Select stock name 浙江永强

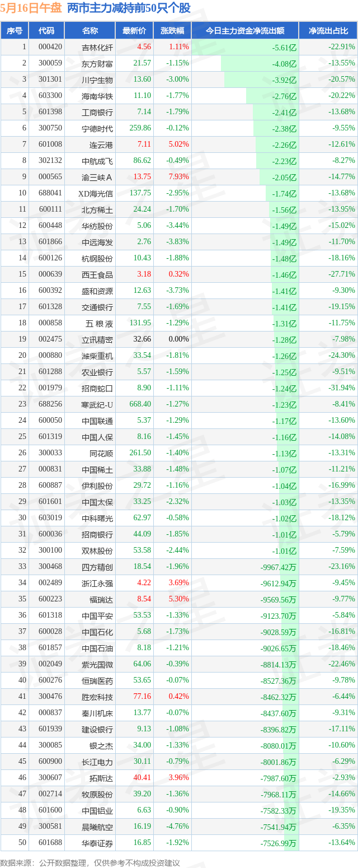(x=97, y=583)
